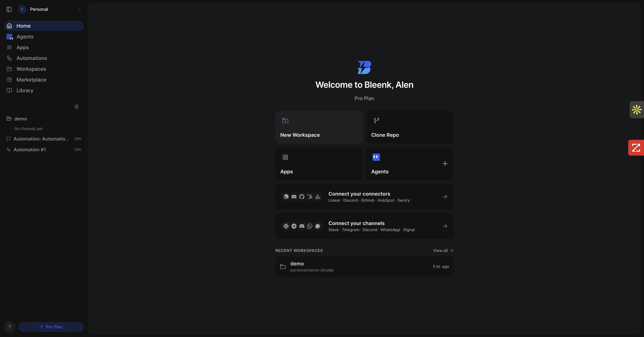Click the help question mark button
This screenshot has width=644, height=337.
click(10, 327)
